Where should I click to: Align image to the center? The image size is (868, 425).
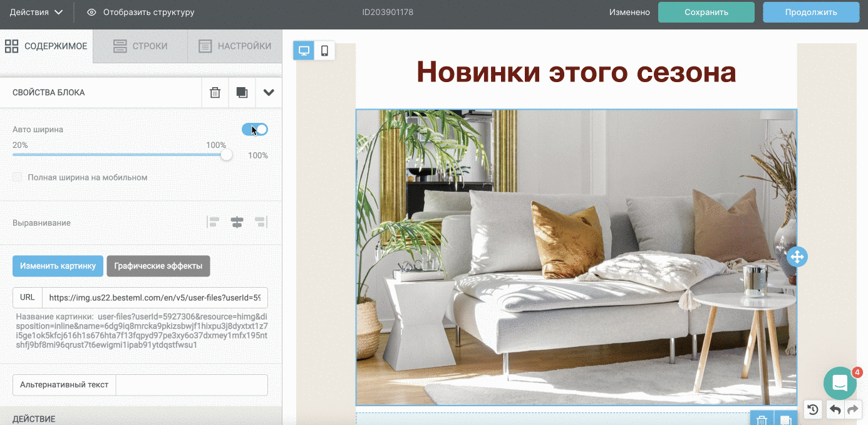(x=237, y=223)
